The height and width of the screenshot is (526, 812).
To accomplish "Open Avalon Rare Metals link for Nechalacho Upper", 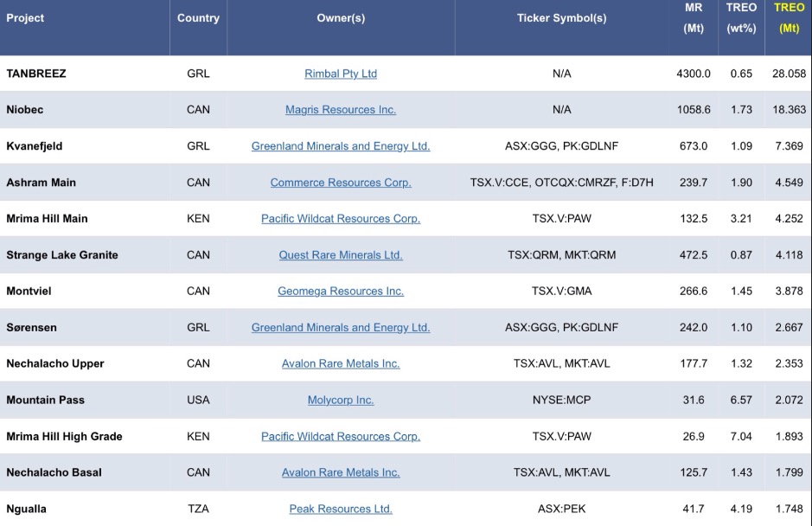I will (341, 364).
